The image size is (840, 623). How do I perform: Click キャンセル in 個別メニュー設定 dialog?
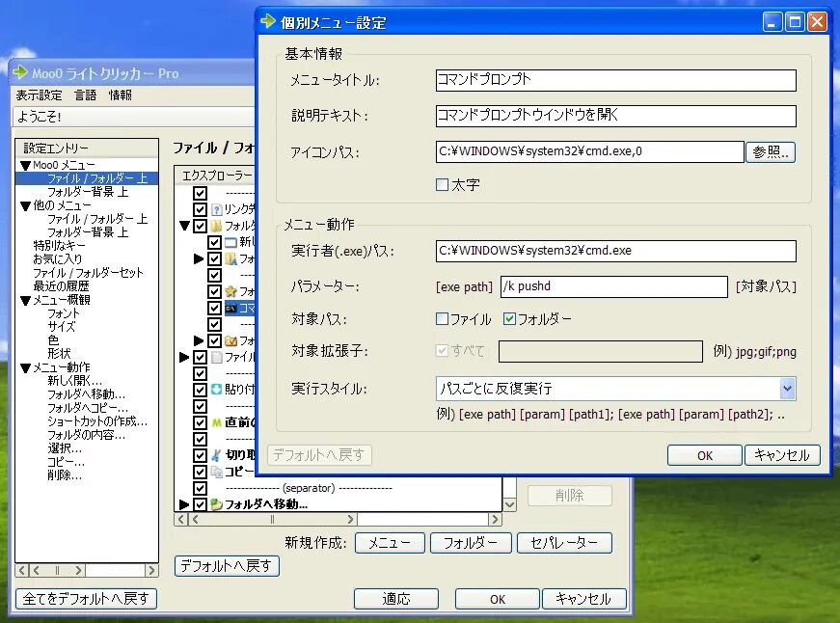pyautogui.click(x=782, y=455)
